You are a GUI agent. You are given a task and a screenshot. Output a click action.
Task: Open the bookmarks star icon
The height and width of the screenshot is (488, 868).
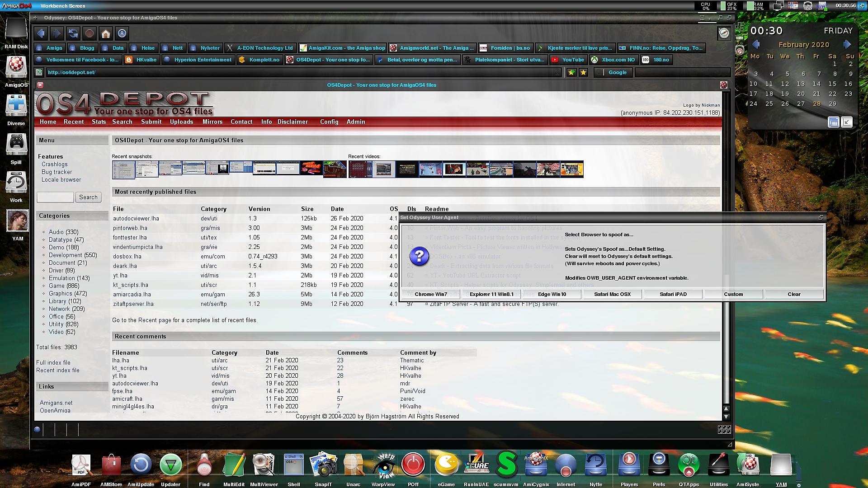click(x=584, y=72)
